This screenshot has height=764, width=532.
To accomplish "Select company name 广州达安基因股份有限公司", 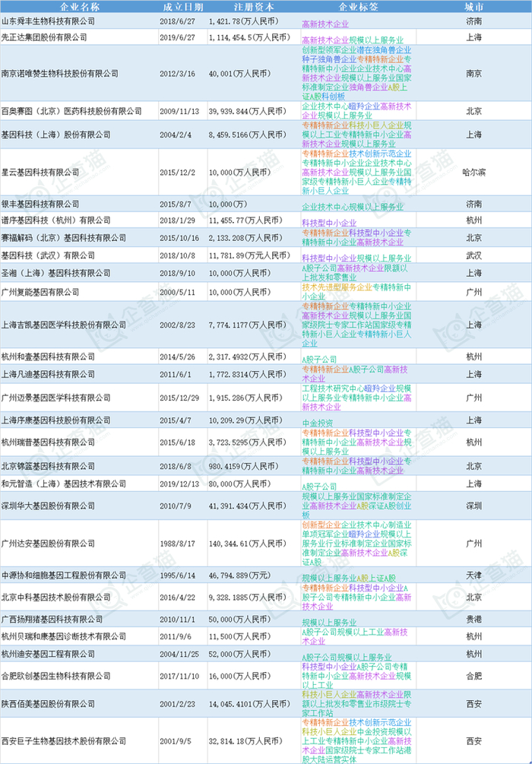I will 48,544.
